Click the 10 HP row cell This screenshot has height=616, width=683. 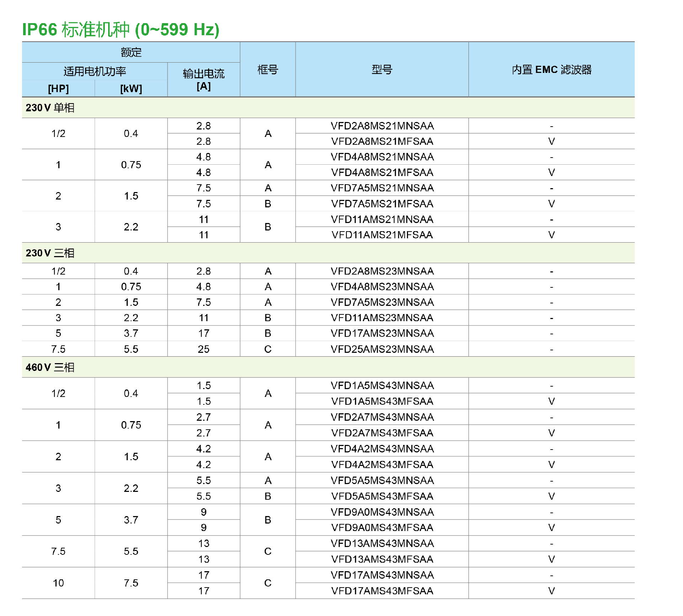(58, 583)
